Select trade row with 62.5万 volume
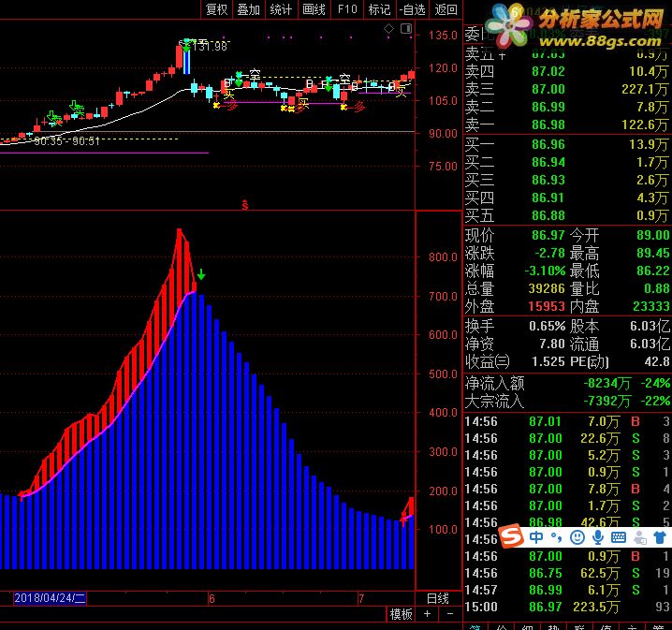The image size is (672, 630). [567, 573]
